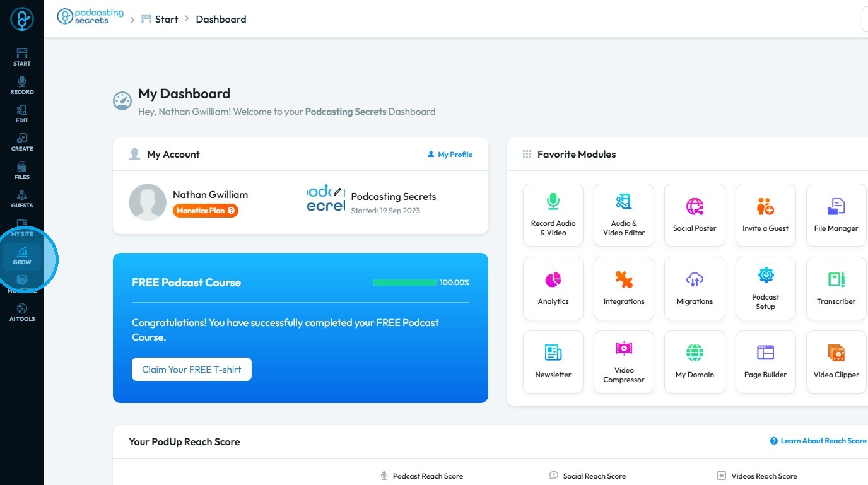
Task: Open the Podcast Setup module
Action: pos(765,288)
